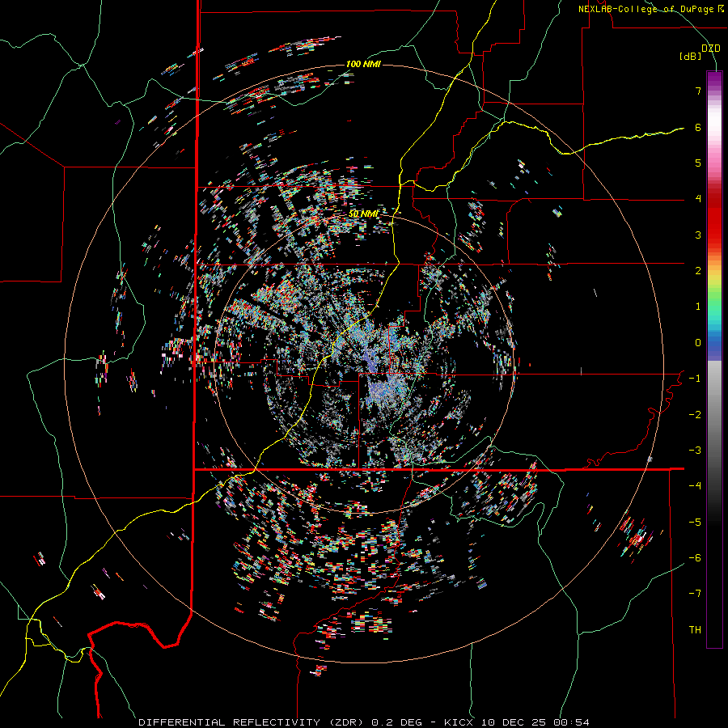Screen dimensions: 728x728
Task: Click the 1 dB value on color scale
Action: [698, 307]
